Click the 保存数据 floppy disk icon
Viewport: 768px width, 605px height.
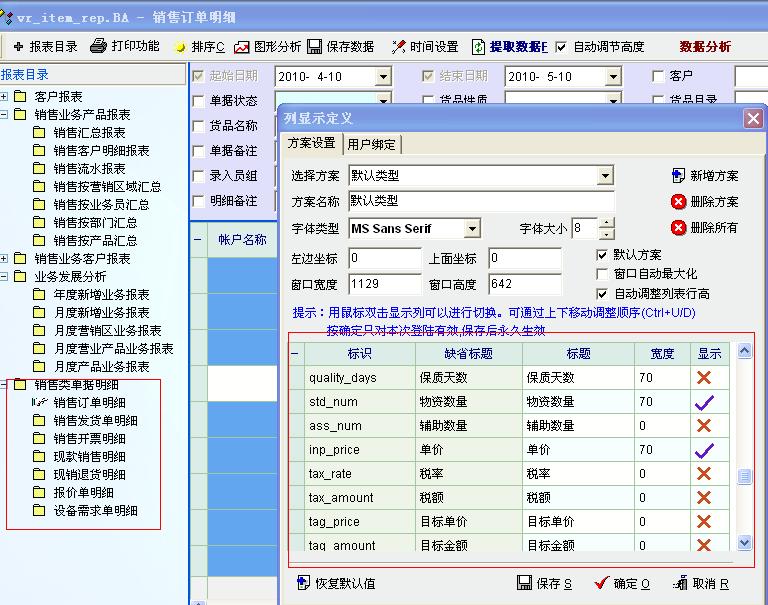314,46
